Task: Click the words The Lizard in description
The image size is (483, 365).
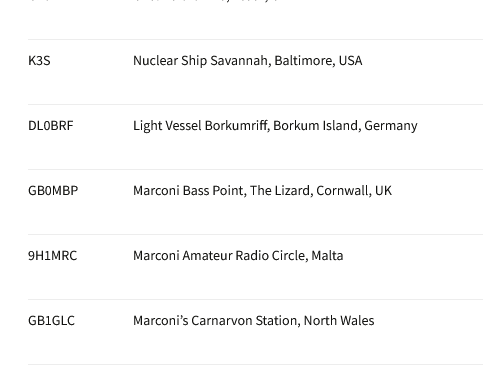Action: [281, 191]
